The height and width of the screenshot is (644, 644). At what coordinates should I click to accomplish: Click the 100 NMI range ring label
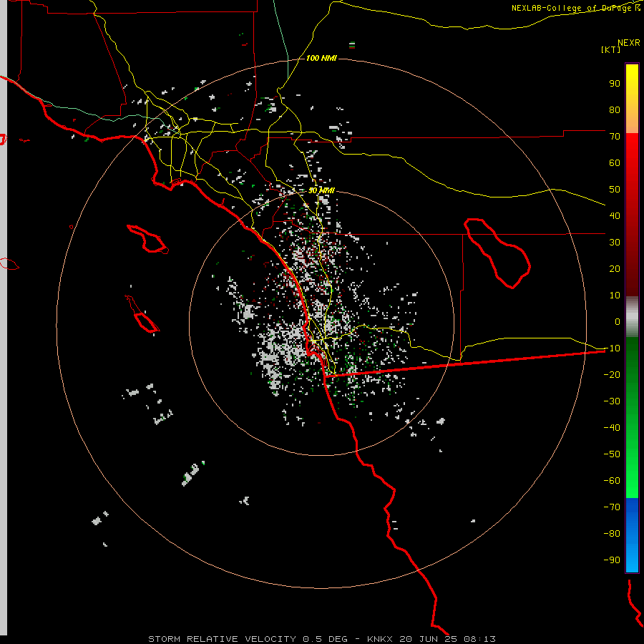321,59
